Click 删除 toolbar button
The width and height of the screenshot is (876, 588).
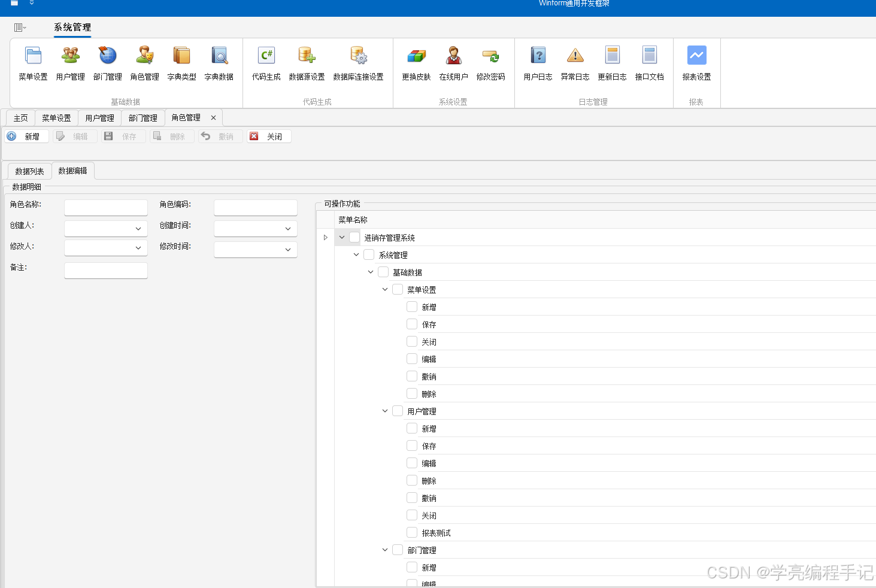(172, 137)
